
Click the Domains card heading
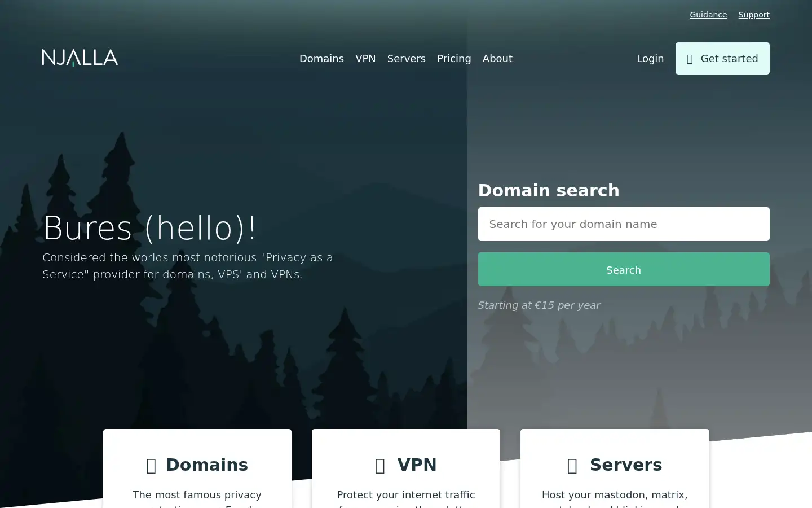pos(207,465)
